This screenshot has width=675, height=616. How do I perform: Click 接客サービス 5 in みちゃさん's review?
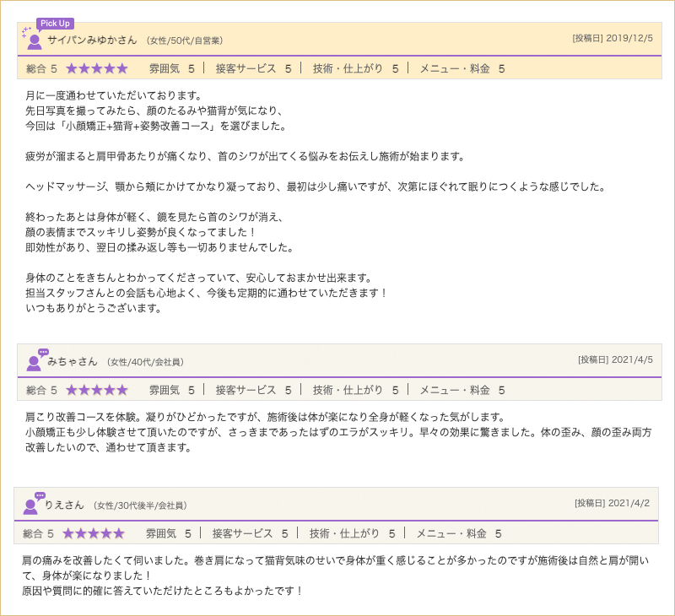coord(254,390)
